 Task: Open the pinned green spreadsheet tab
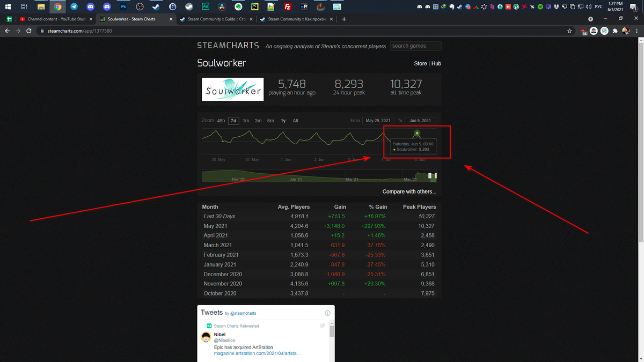coord(9,19)
